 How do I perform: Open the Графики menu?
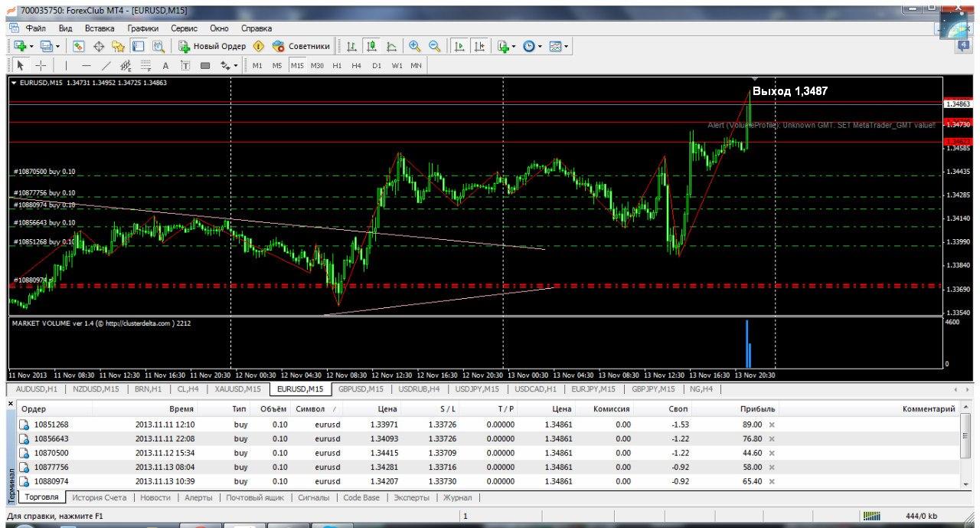coord(143,28)
